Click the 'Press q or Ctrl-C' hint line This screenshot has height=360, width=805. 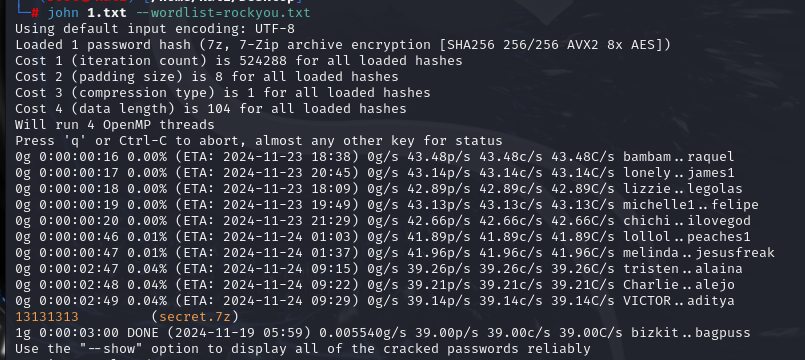pos(259,141)
